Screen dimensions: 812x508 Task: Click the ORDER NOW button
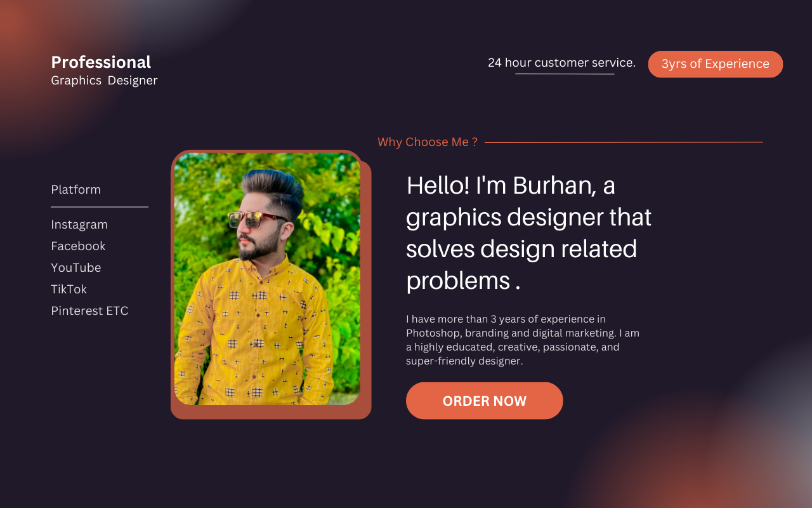pyautogui.click(x=484, y=401)
